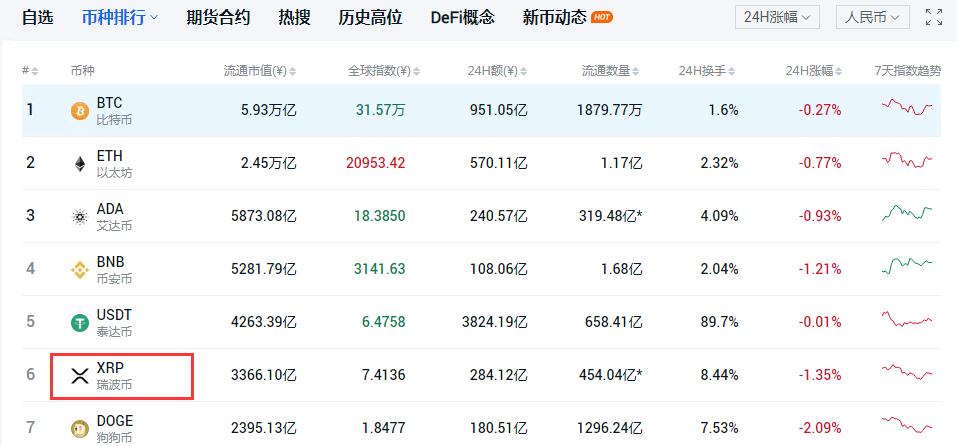The image size is (957, 446).
Task: Sort by 24H额 column header
Action: coord(497,70)
